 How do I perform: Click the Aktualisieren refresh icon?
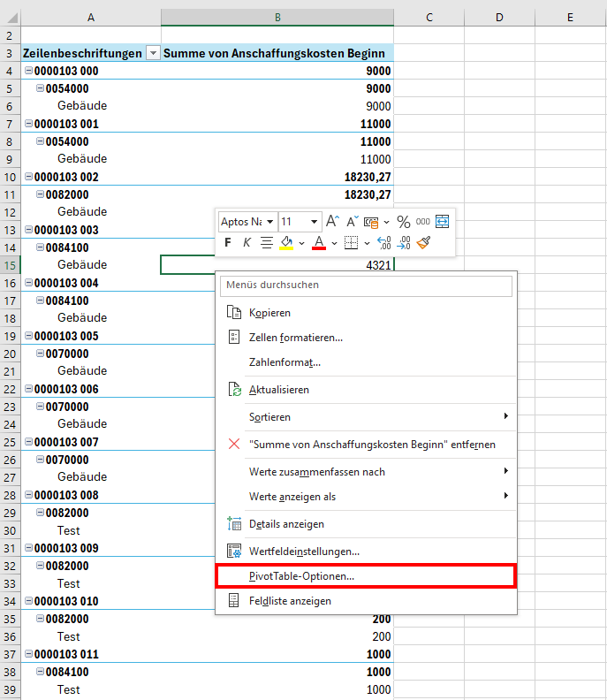click(234, 389)
